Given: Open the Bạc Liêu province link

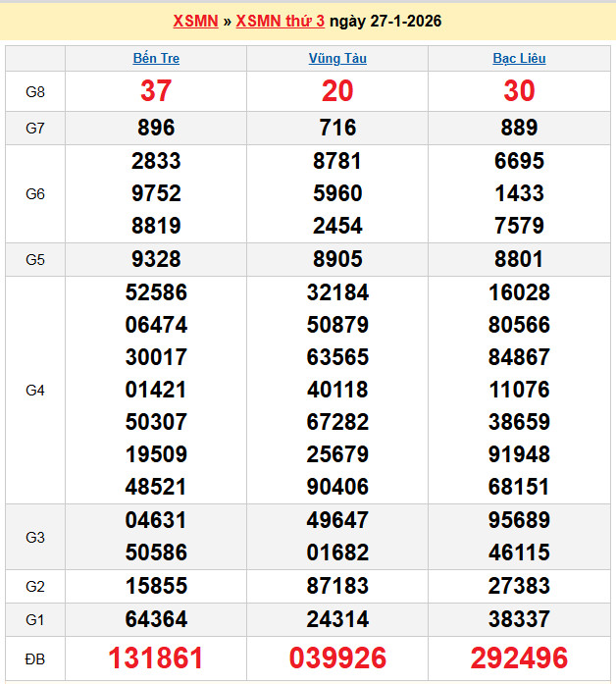Looking at the screenshot, I should pyautogui.click(x=519, y=58).
